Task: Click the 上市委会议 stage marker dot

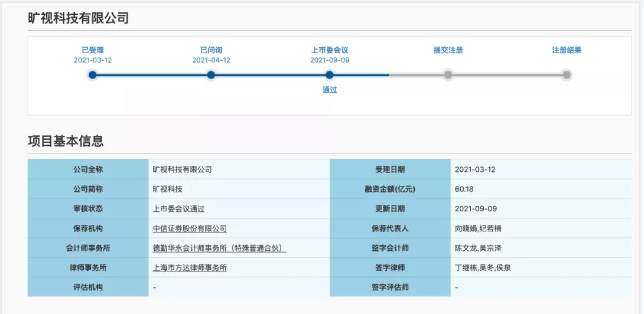Action: coord(330,75)
